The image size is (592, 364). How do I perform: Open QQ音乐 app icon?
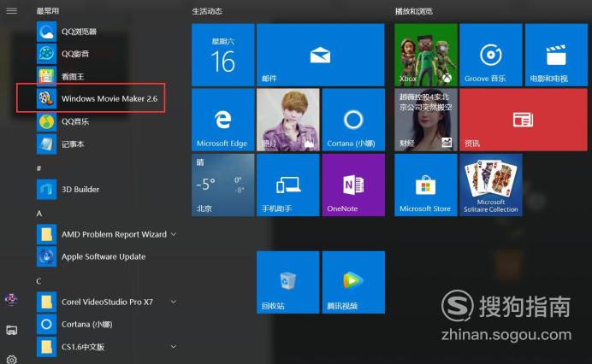coord(46,121)
